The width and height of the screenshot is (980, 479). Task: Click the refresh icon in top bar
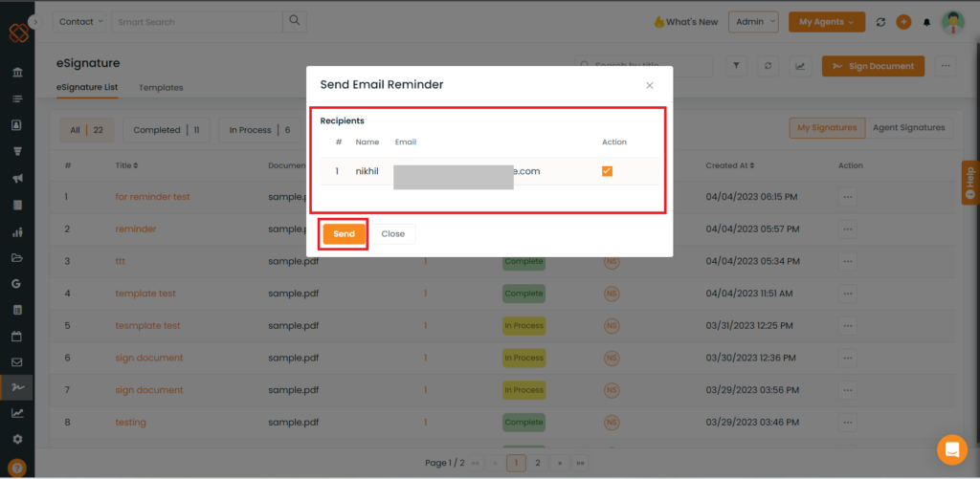(880, 22)
